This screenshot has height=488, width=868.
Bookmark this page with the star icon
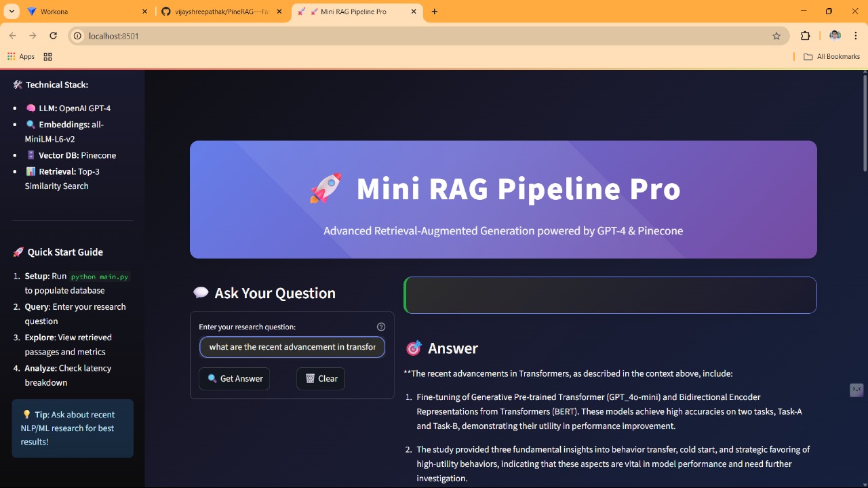[x=776, y=36]
